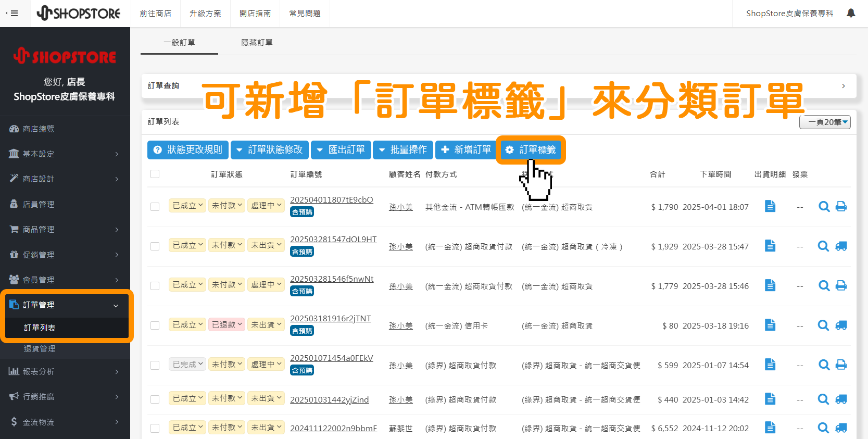Screen dimensions: 868x439
Task: Click 狀態更改規則 button
Action: tap(188, 150)
